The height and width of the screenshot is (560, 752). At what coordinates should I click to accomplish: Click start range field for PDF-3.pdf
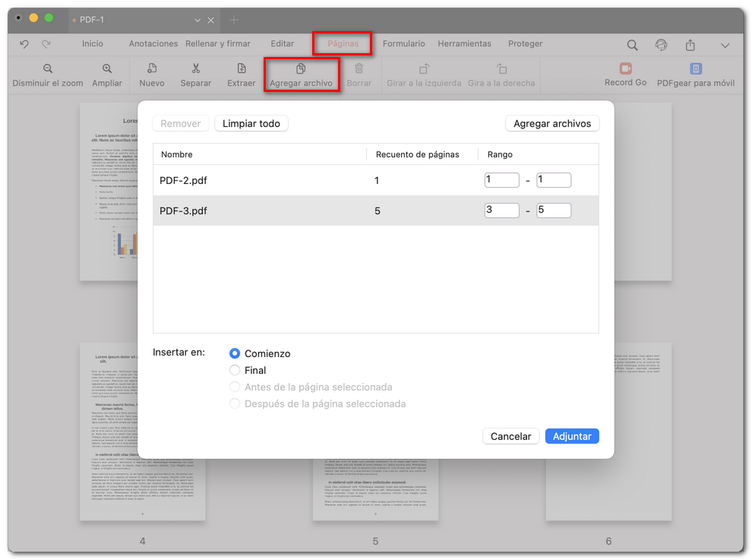501,210
